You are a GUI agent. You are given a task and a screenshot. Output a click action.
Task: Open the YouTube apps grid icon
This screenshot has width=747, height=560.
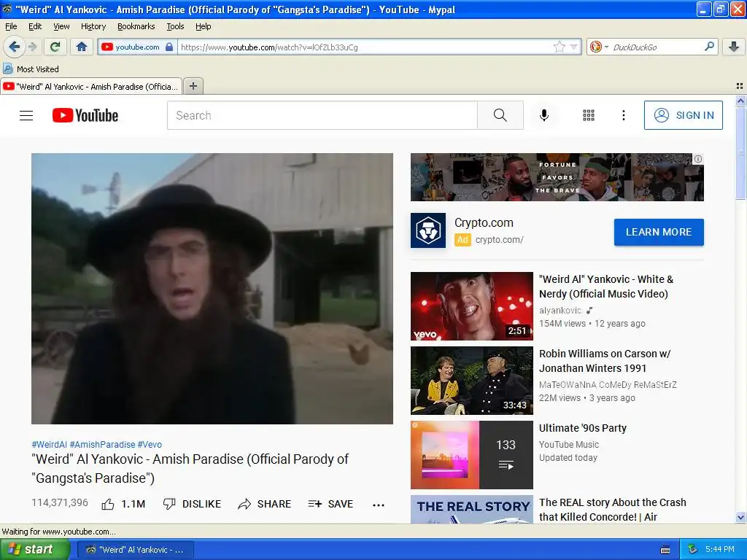click(x=589, y=115)
